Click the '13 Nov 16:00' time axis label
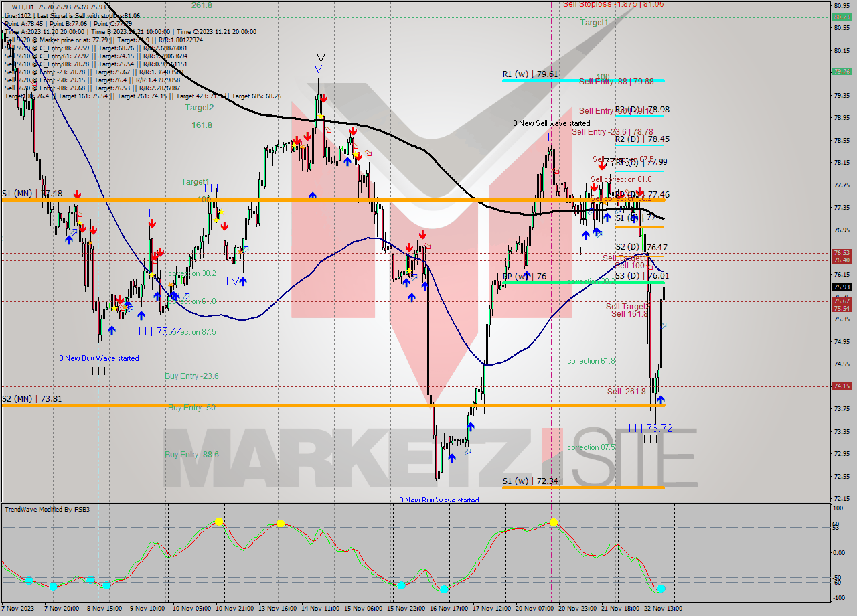 277,609
